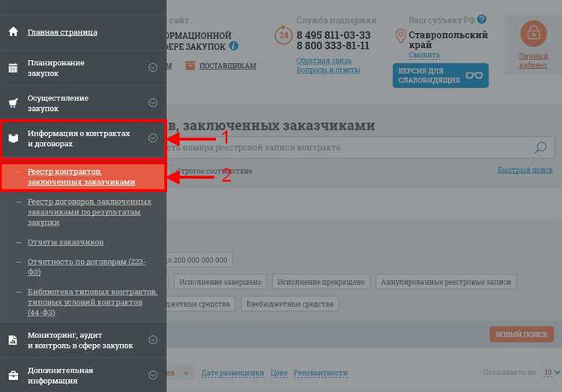Toggle the Исполнение завершено filter
This screenshot has height=392, width=562.
[x=221, y=282]
